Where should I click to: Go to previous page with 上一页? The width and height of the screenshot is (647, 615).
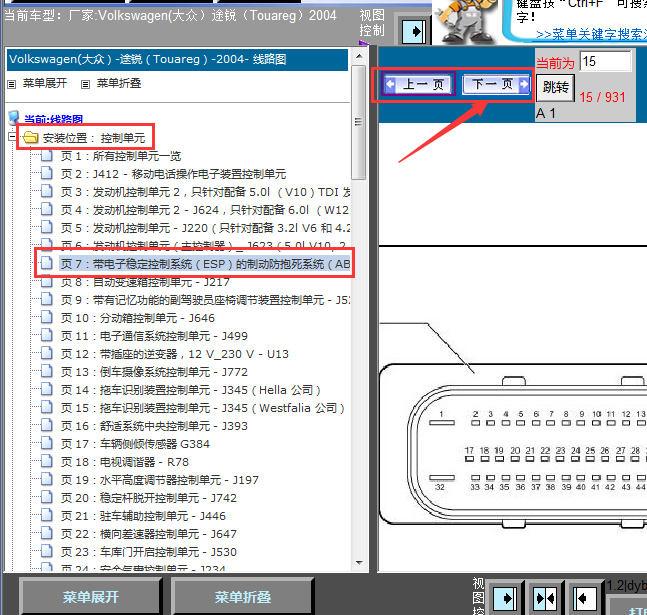coord(418,84)
